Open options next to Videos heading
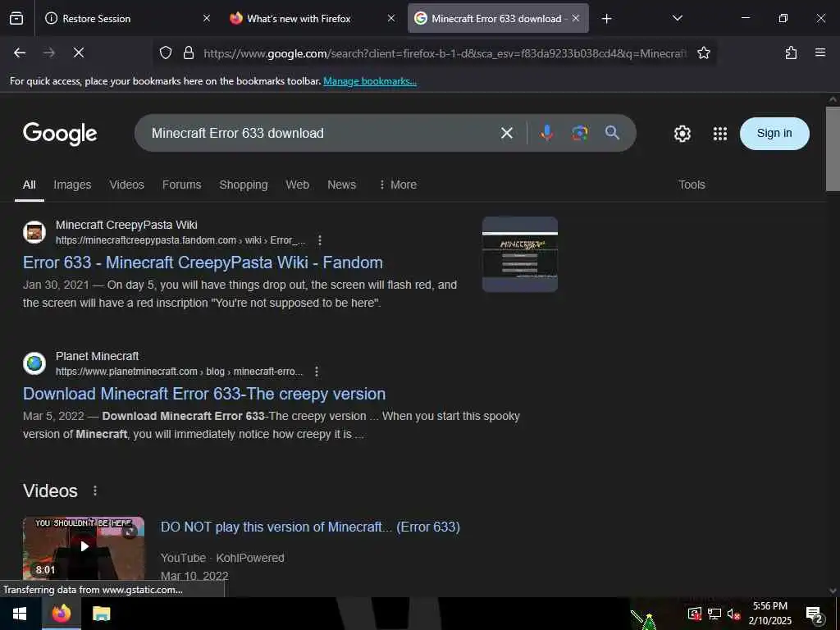This screenshot has height=630, width=840. [95, 491]
